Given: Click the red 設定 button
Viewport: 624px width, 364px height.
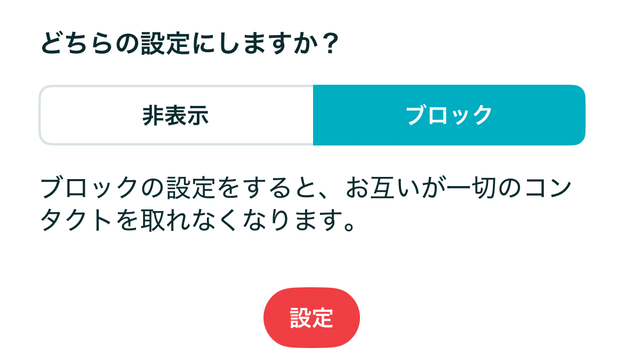Looking at the screenshot, I should [x=311, y=318].
